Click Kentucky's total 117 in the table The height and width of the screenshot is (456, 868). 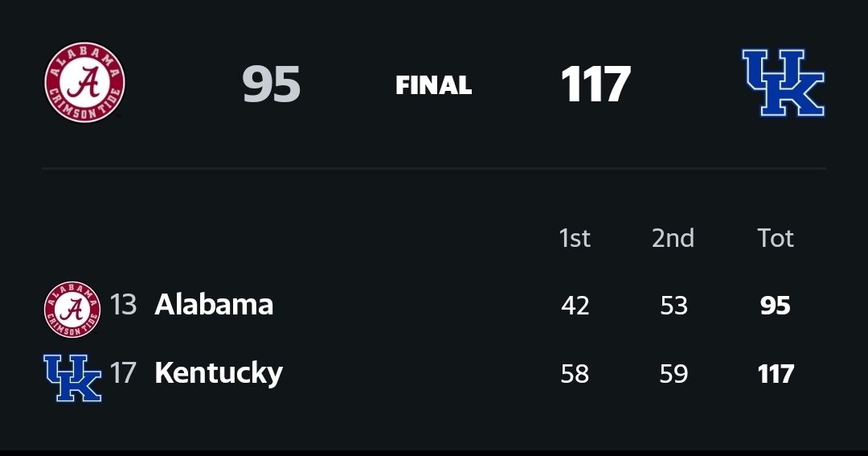[776, 374]
